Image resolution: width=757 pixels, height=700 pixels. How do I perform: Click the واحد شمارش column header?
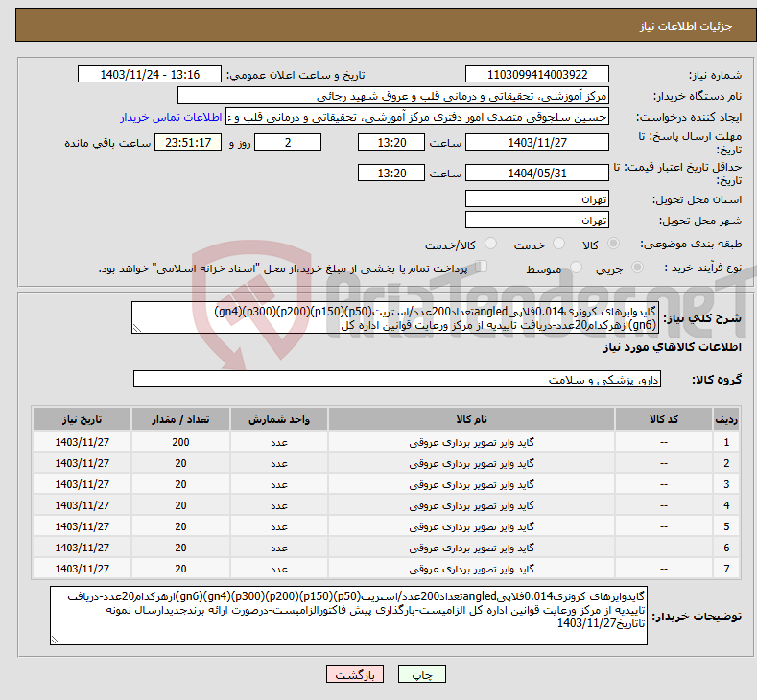point(279,419)
